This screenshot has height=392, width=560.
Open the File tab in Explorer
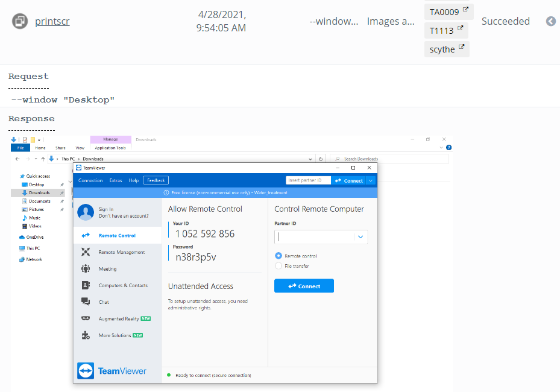[20, 148]
